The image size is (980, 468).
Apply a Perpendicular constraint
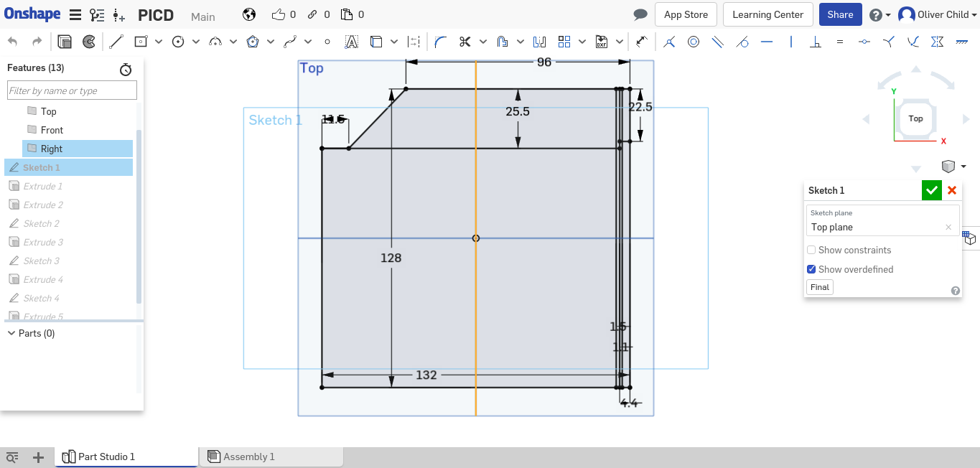(815, 41)
